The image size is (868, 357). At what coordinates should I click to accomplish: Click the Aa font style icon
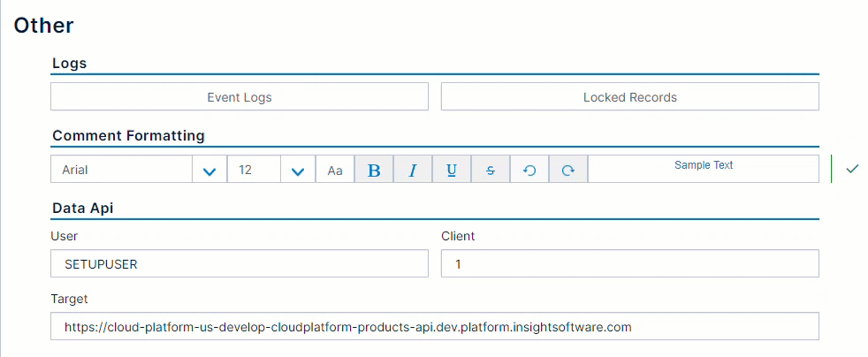(335, 170)
